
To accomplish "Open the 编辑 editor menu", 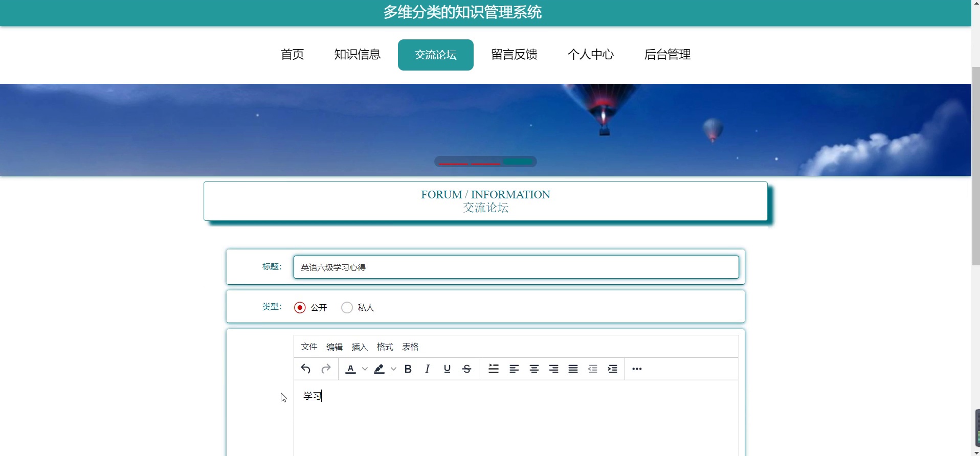I will coord(335,347).
